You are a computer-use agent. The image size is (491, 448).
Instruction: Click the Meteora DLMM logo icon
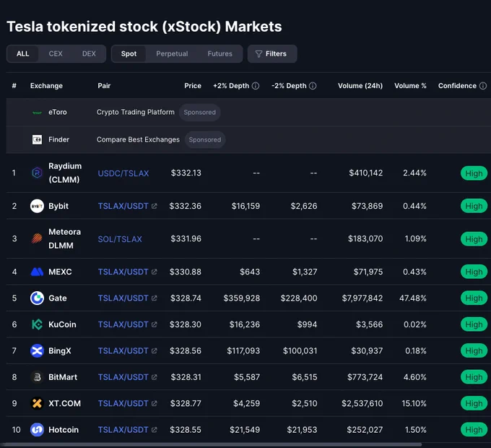pos(37,238)
